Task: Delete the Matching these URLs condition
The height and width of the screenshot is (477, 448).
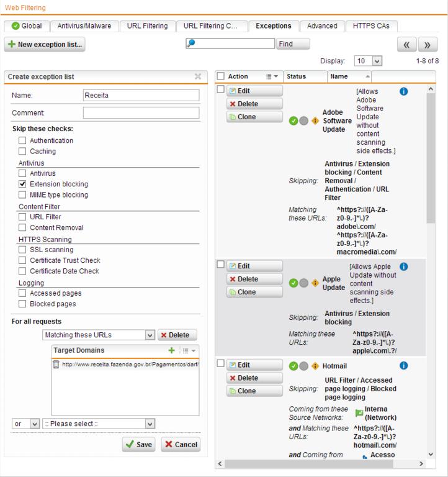Action: (177, 335)
